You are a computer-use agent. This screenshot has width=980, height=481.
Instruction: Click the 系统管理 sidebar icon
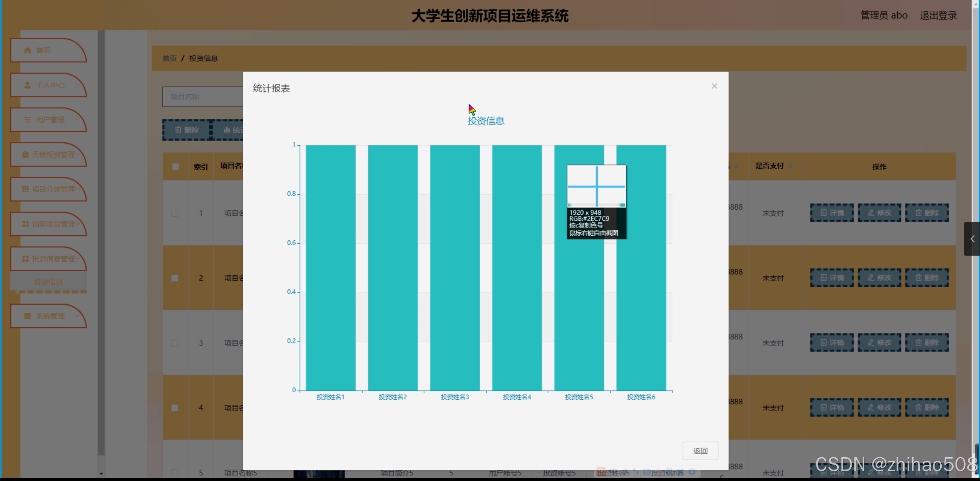click(x=27, y=316)
